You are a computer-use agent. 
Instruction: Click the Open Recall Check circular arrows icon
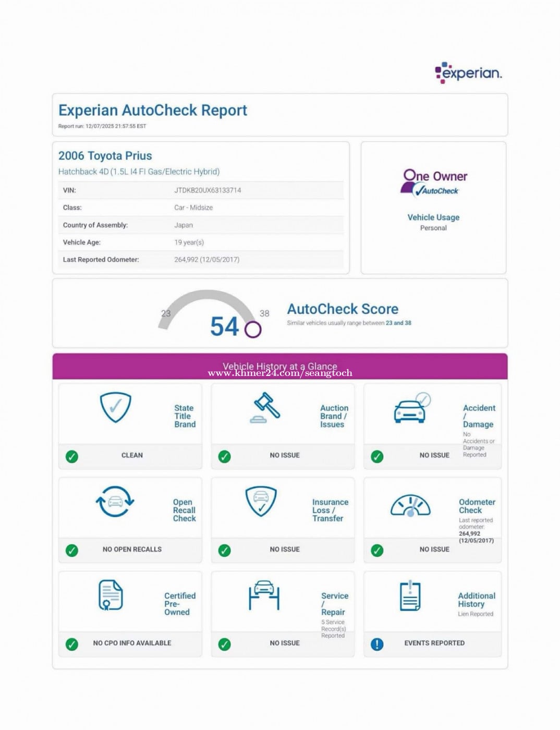point(115,502)
